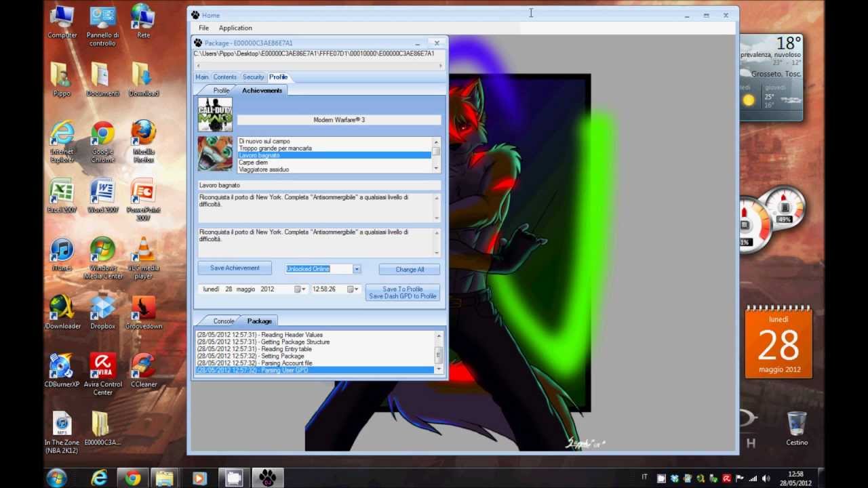Open the Unlocked Online state dropdown
Screen dimensions: 868x488
click(357, 269)
